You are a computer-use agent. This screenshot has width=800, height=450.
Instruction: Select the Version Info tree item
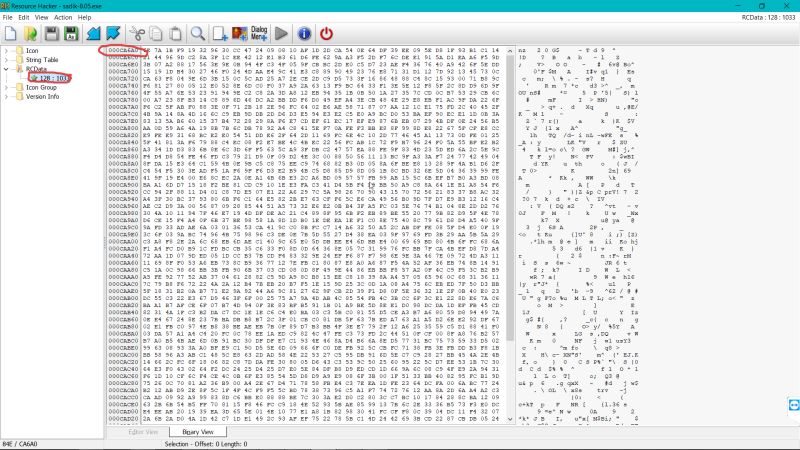[x=42, y=96]
